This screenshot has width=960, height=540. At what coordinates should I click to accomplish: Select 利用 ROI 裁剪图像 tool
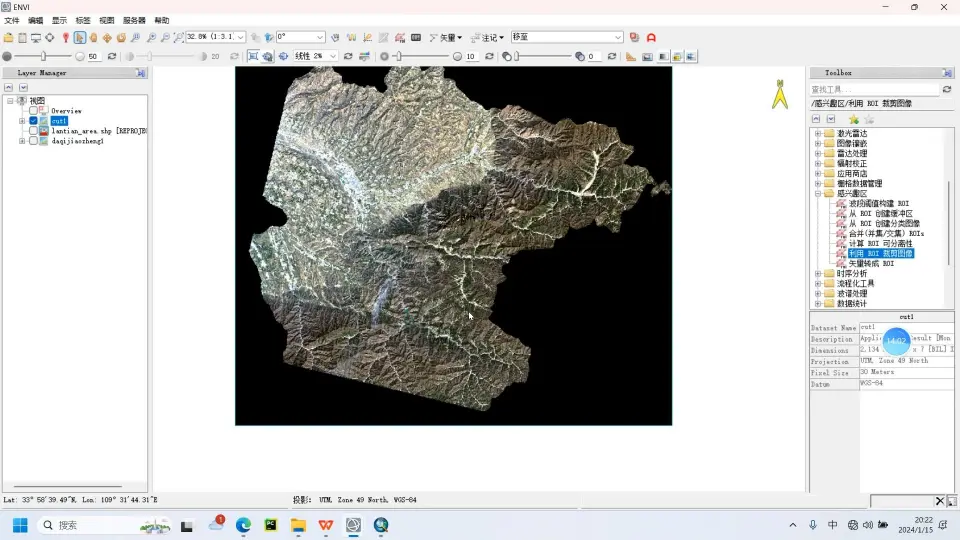[x=881, y=253]
